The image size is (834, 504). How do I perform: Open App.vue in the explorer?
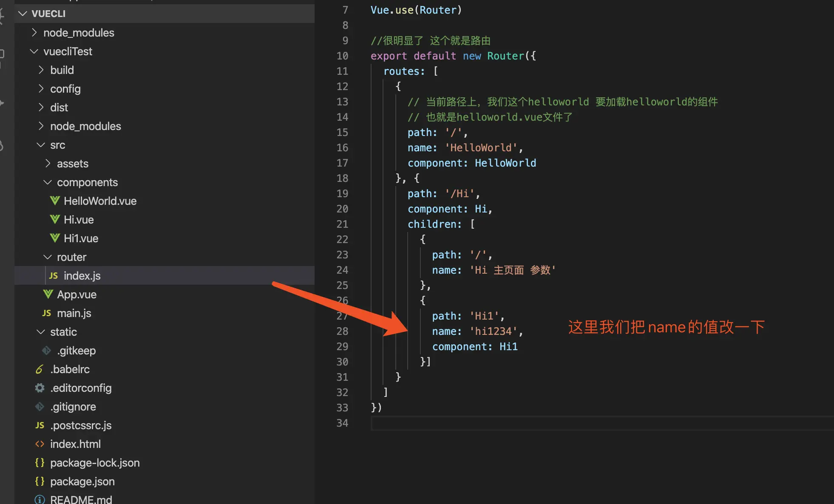pyautogui.click(x=77, y=294)
